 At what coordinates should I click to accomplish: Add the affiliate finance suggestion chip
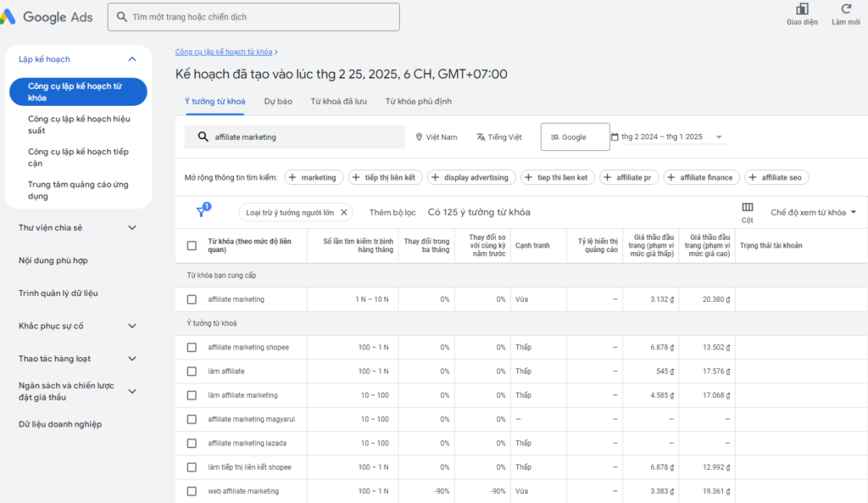click(x=701, y=177)
